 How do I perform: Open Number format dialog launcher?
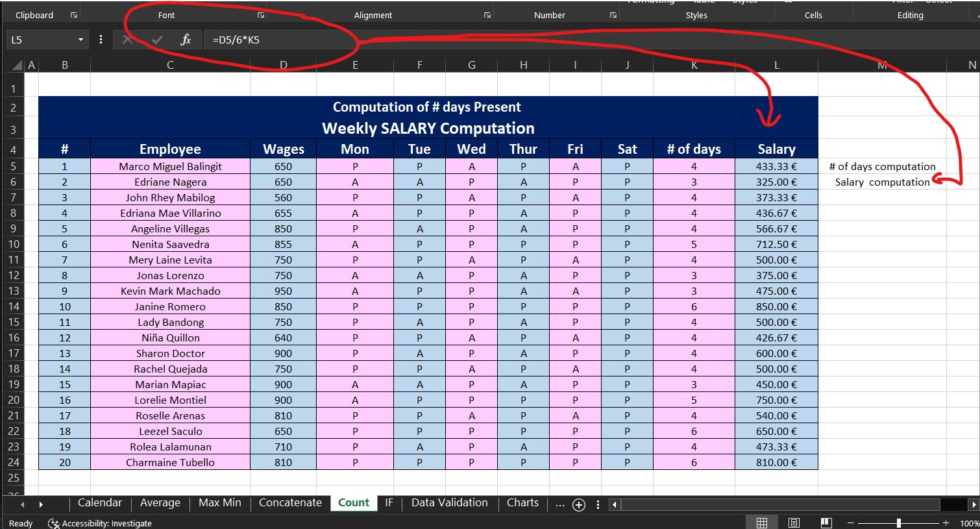613,15
